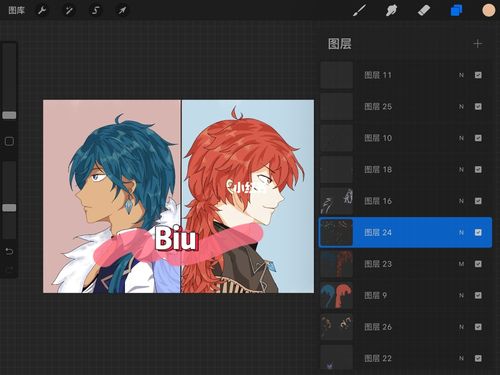
Task: Tap the drawing canvas artwork
Action: coord(178,196)
